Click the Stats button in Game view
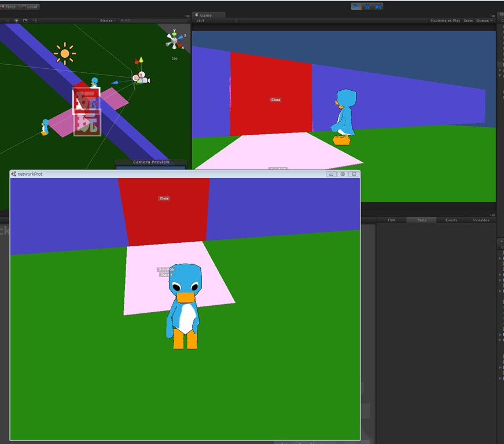Screen dimensions: 504x444 [x=468, y=21]
